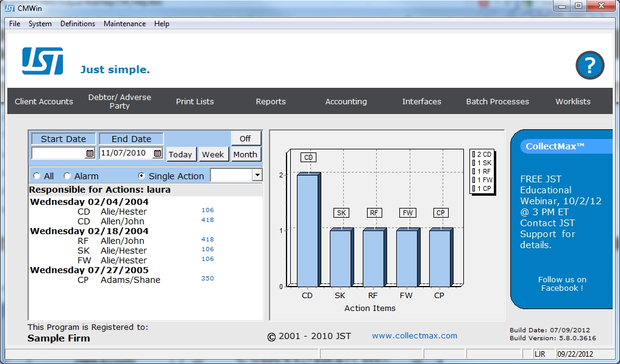Open the End Date calendar picker icon

click(x=157, y=154)
